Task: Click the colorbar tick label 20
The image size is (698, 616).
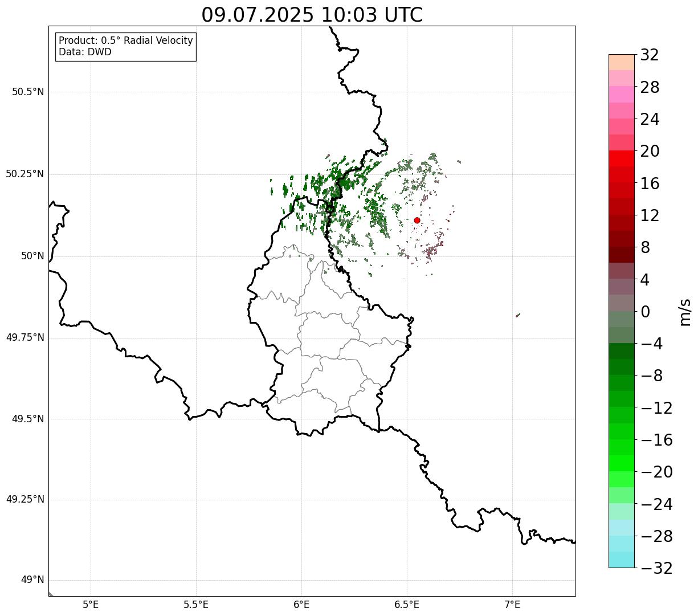Action: 650,152
